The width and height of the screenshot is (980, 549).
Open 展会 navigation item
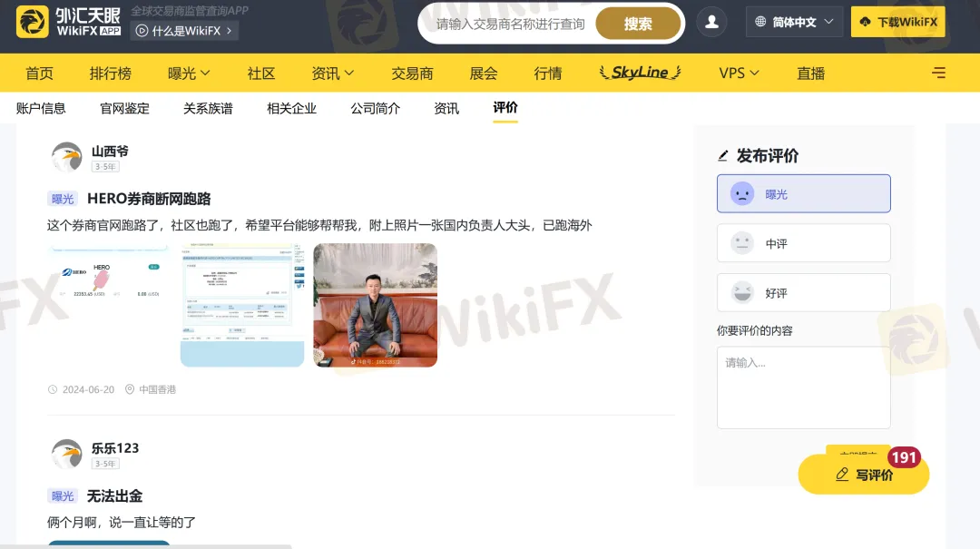(x=483, y=74)
